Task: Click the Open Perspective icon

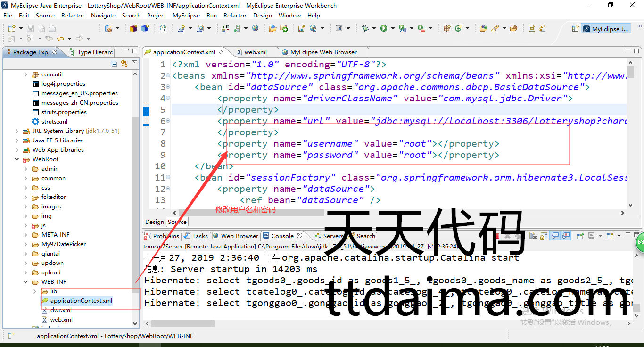Action: coord(575,29)
